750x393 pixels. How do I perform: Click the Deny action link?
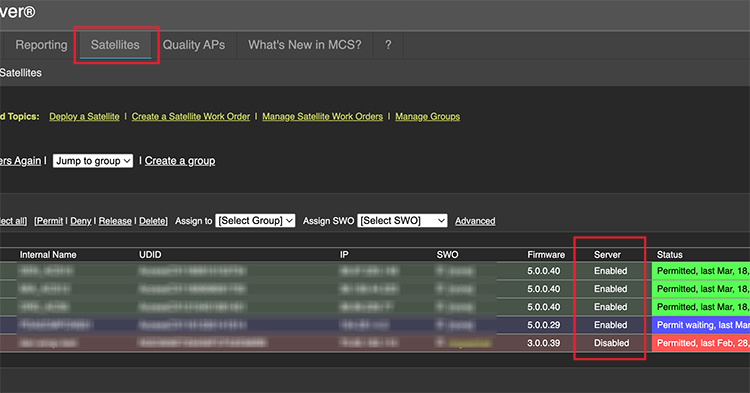pos(80,221)
